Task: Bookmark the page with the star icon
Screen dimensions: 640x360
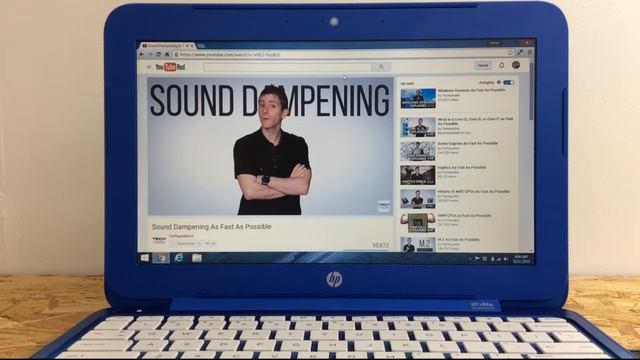Action: (x=511, y=52)
